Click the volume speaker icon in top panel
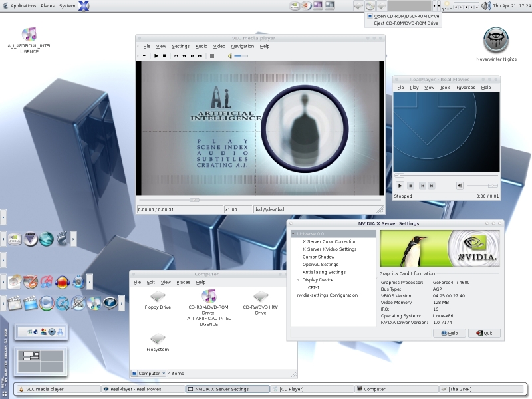532x399 pixels. 486,5
